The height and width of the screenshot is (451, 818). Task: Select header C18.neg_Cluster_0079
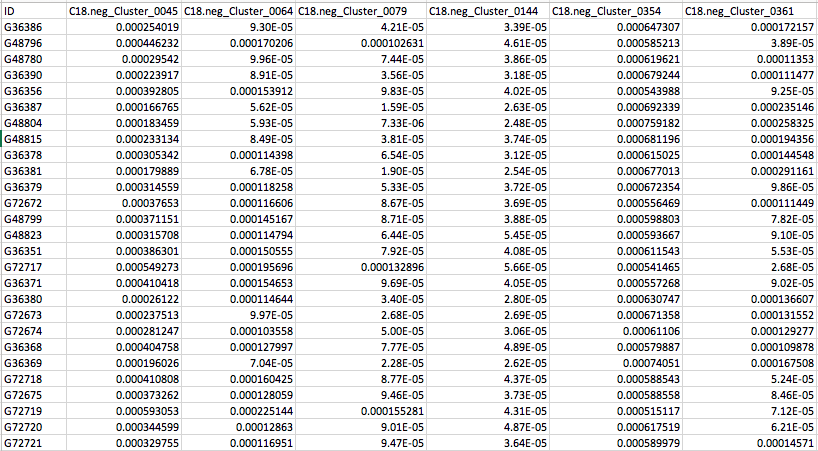pos(361,10)
